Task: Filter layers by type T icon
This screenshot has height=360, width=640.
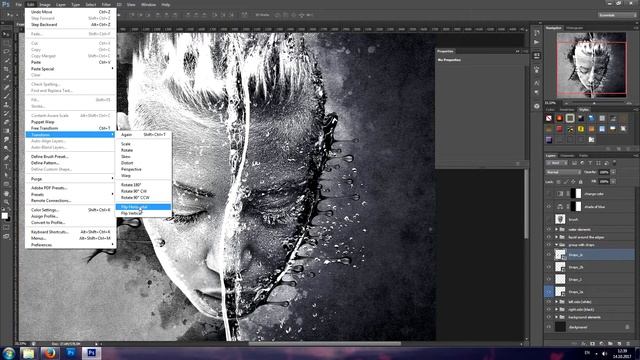Action: point(590,163)
